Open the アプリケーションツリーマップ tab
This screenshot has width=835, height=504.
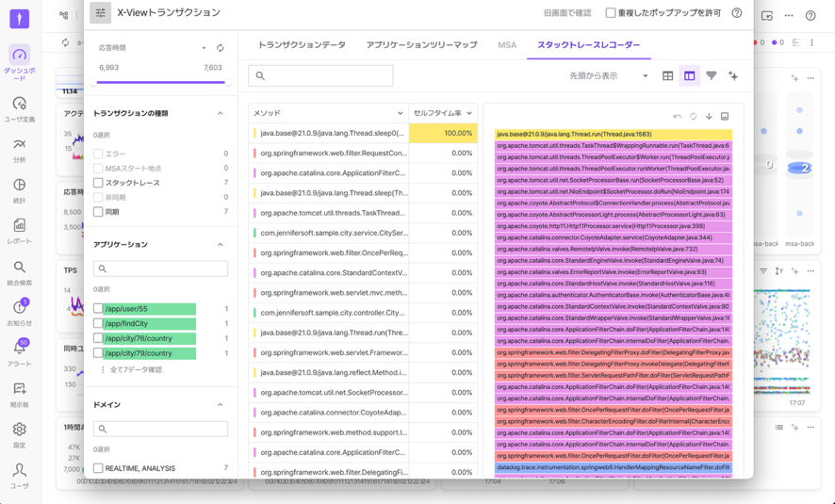point(421,45)
